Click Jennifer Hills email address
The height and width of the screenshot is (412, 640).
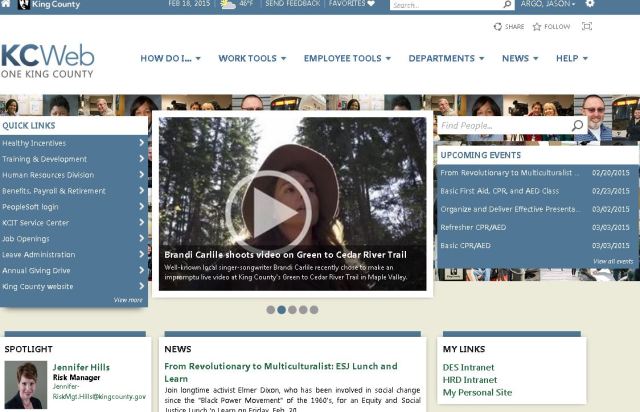click(99, 391)
